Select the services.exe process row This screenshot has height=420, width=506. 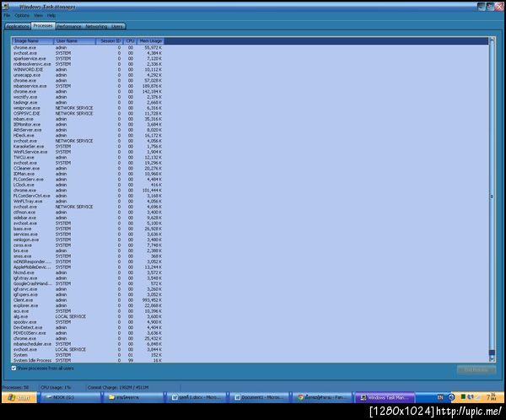click(x=88, y=234)
